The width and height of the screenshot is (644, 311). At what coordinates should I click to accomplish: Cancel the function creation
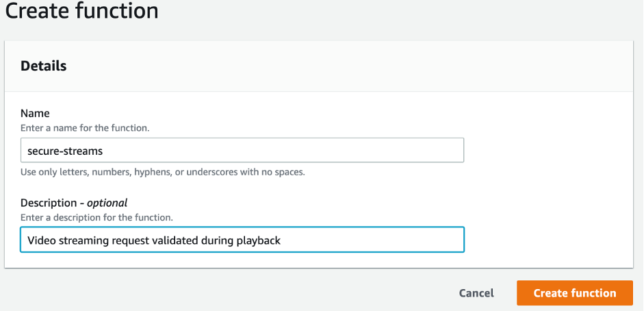[x=476, y=293]
